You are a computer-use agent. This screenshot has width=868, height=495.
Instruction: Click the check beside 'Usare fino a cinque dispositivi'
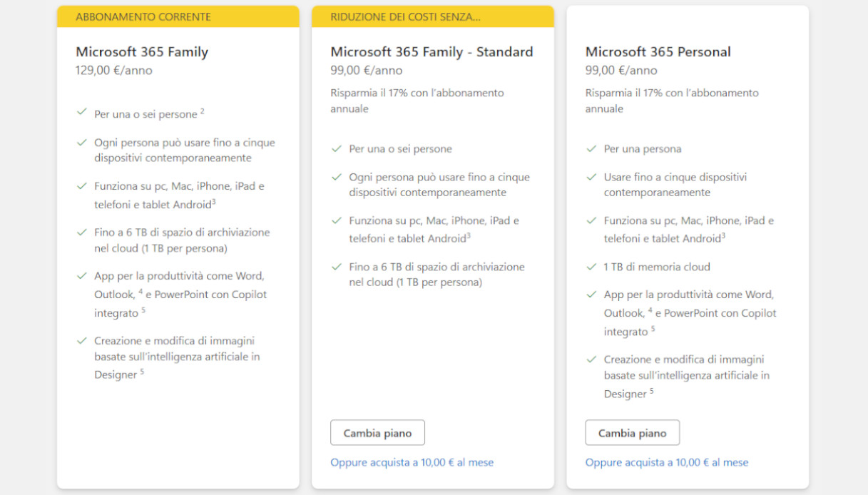tap(591, 177)
